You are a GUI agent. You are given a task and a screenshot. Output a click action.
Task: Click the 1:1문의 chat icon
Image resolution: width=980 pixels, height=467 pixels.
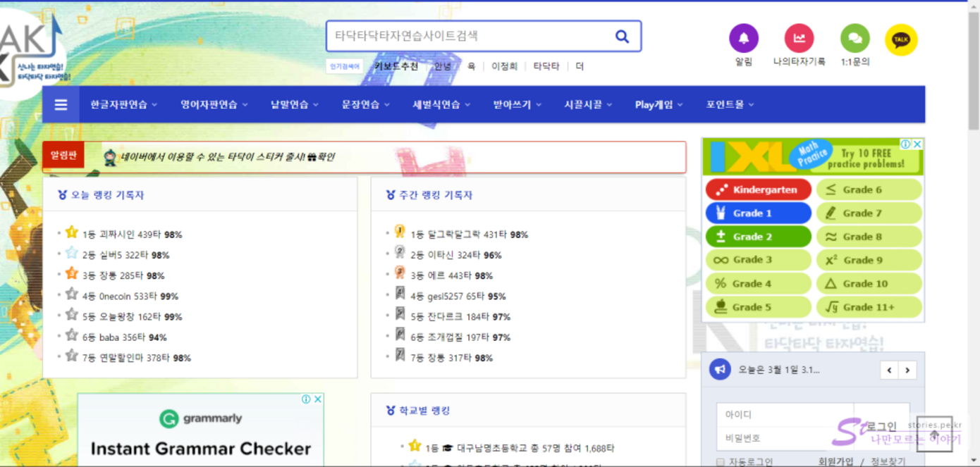tap(855, 39)
